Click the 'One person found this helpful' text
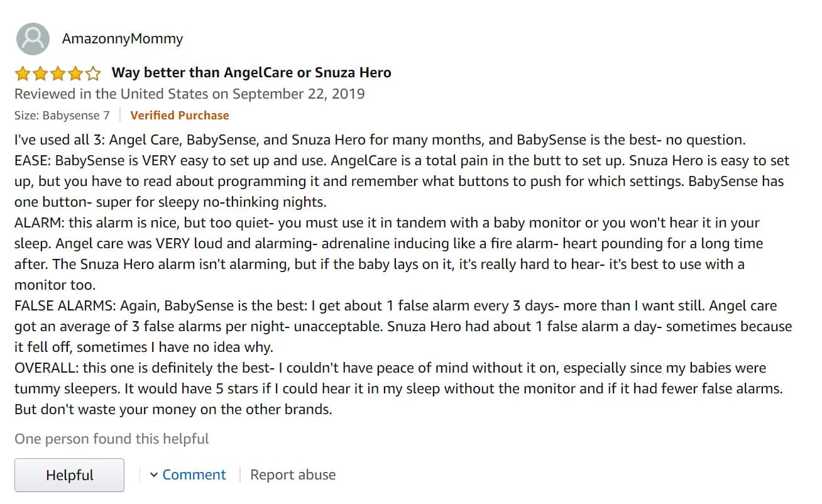Screen dimensions: 822x504 pos(112,439)
